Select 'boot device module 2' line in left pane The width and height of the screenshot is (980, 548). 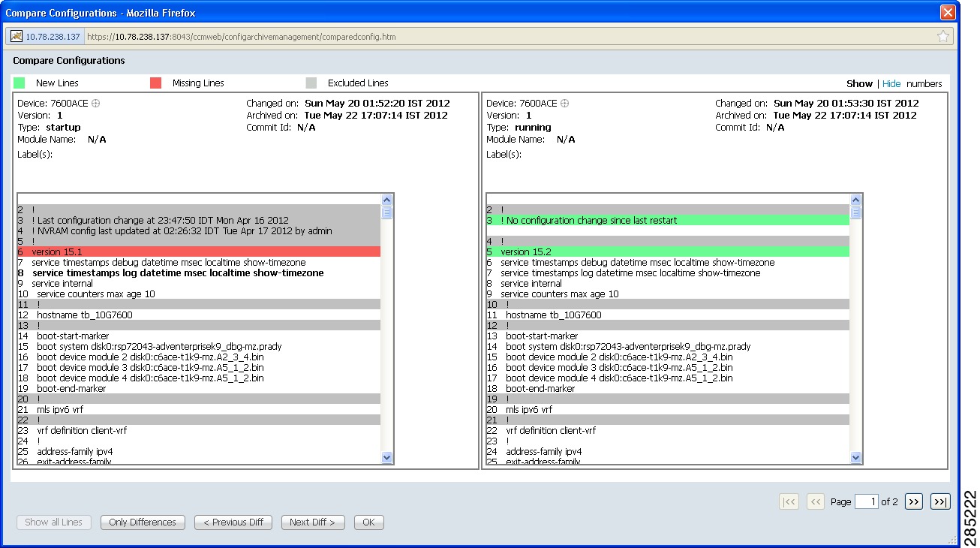point(199,357)
